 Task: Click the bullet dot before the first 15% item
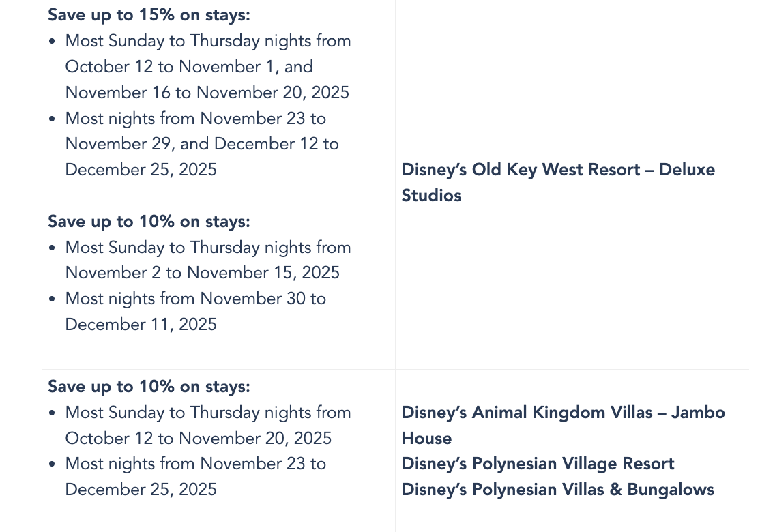click(x=53, y=42)
